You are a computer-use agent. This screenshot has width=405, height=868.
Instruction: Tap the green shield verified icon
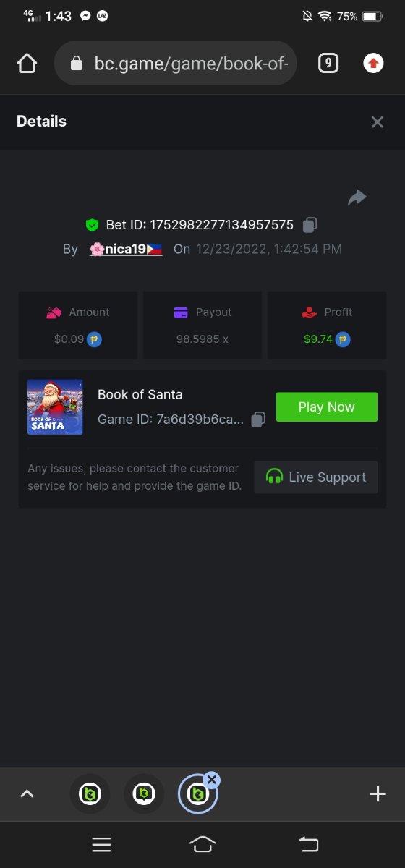click(x=93, y=225)
